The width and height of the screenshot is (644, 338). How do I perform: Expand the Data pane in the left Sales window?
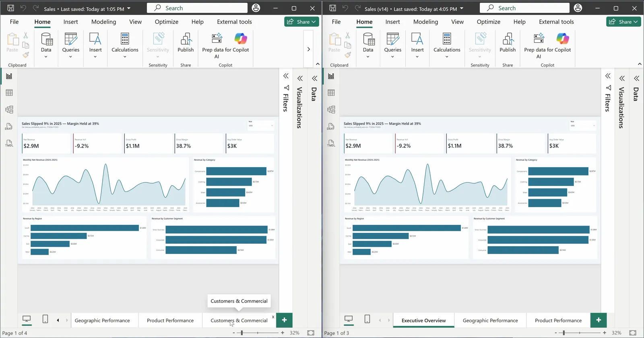click(314, 78)
